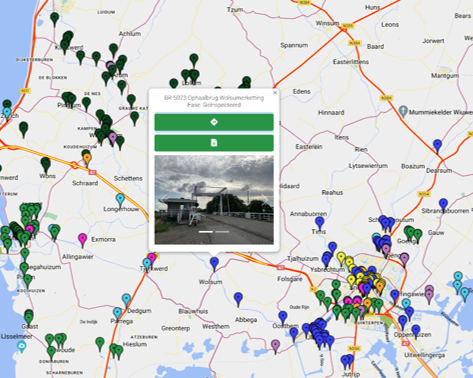Click the Wolsum map label
The image size is (473, 378).
[x=210, y=282]
